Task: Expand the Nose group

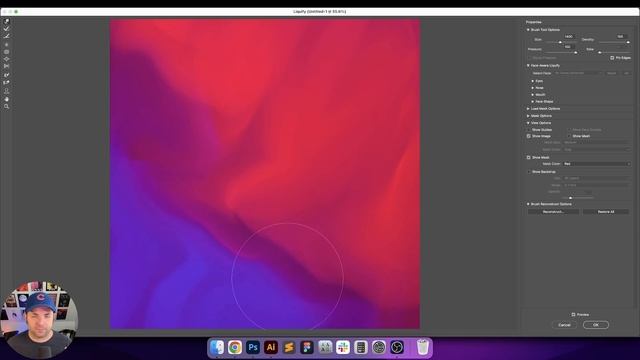Action: pyautogui.click(x=533, y=88)
